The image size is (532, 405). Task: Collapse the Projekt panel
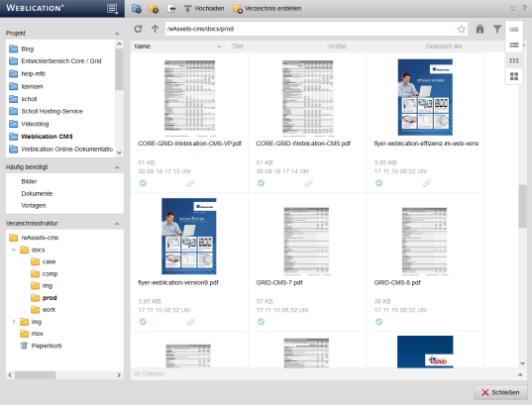tap(117, 34)
